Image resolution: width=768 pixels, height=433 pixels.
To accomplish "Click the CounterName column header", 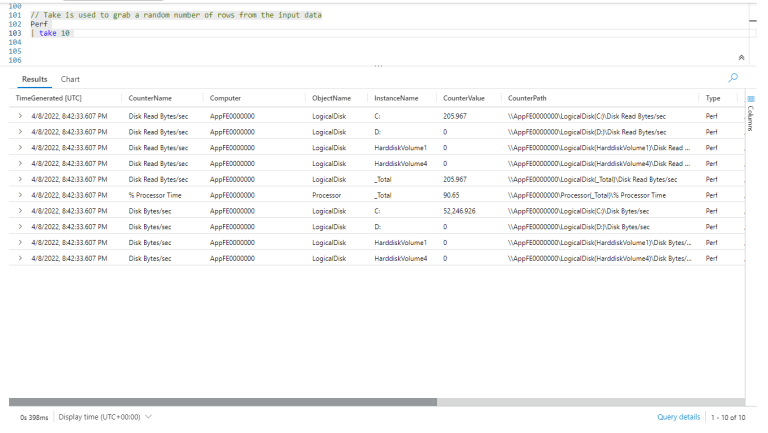I will [150, 98].
